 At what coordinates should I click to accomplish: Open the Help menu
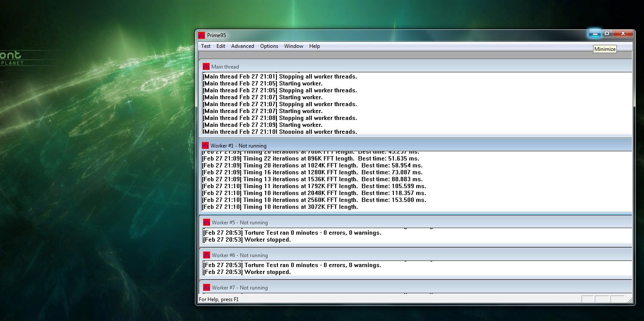point(314,46)
